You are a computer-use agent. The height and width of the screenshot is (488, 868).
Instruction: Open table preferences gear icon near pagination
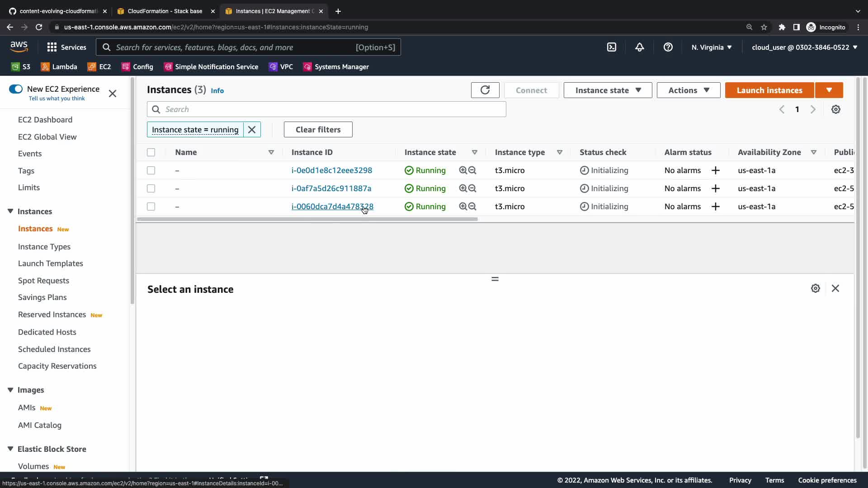pos(835,109)
